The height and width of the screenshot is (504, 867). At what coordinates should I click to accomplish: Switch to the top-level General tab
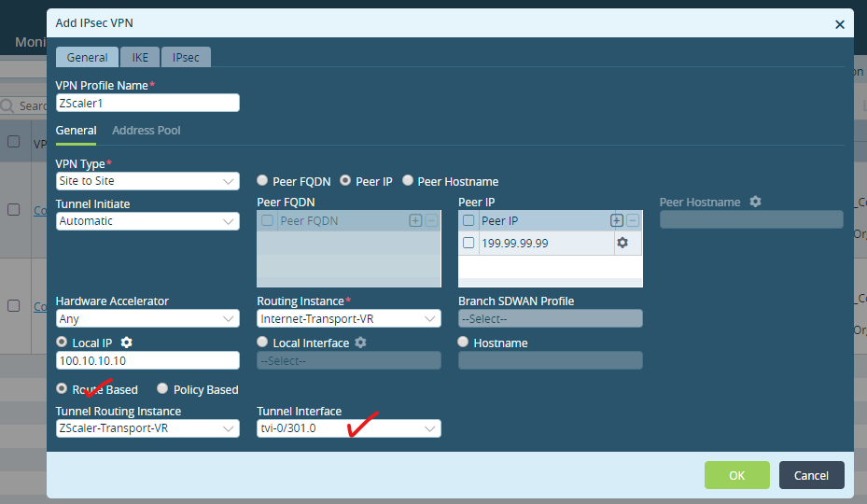87,57
